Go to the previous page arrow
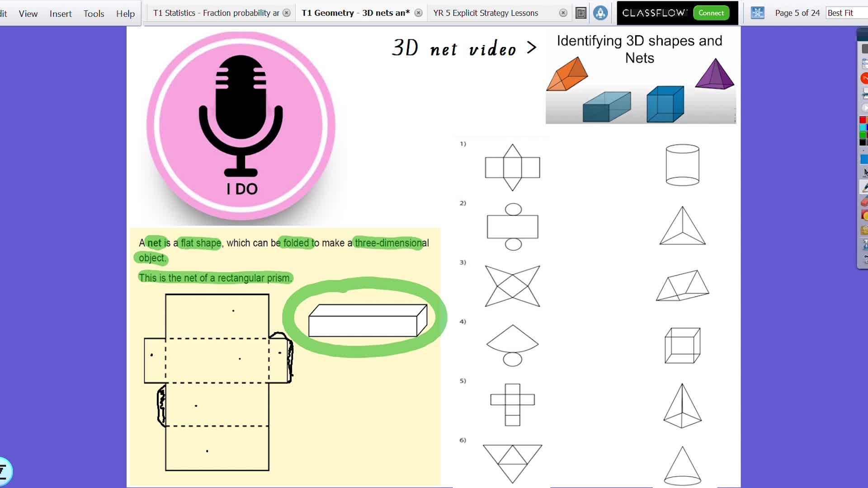 (x=863, y=93)
